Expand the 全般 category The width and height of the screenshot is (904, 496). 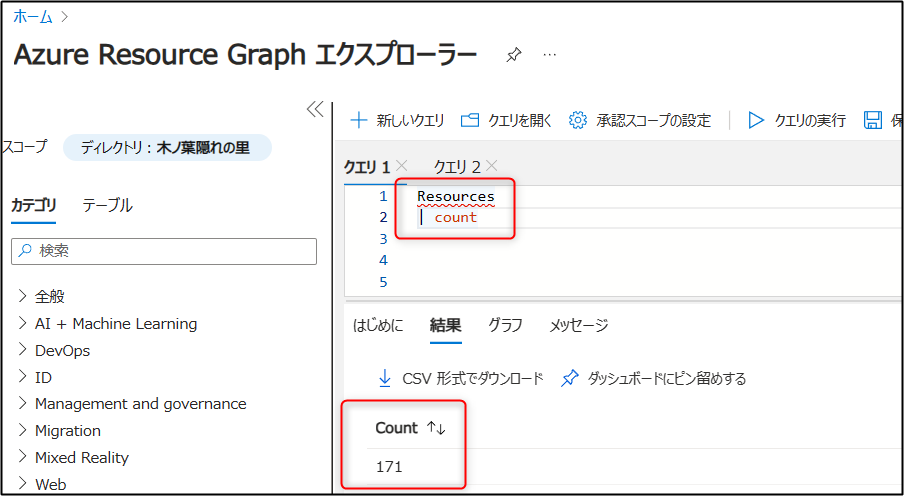[x=22, y=296]
